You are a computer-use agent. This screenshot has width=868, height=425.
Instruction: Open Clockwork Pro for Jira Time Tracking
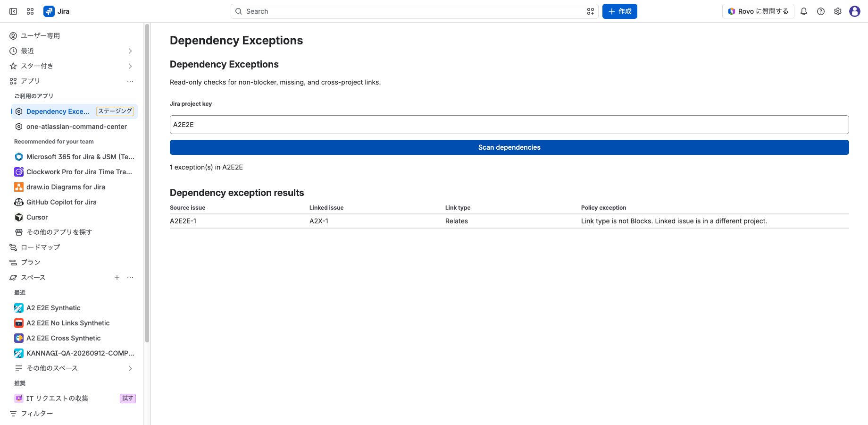(x=75, y=172)
